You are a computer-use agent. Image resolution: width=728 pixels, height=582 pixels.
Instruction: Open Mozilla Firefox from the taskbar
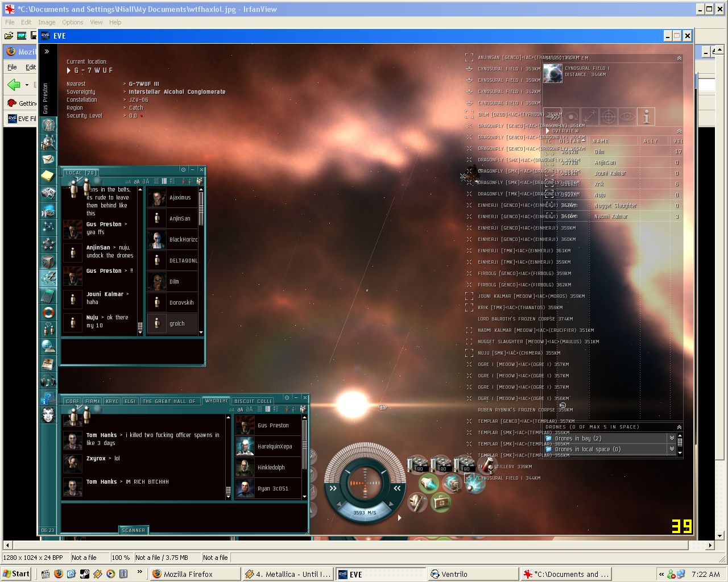point(195,574)
